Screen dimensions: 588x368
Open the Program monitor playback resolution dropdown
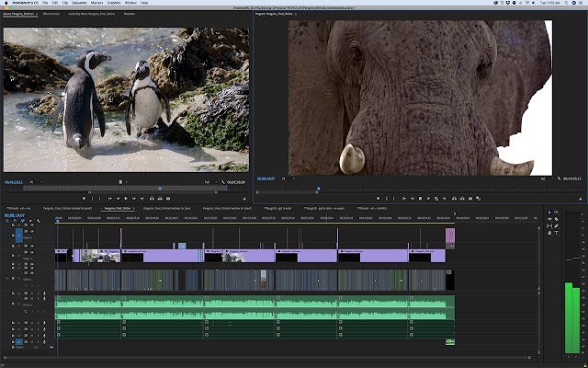[x=546, y=178]
